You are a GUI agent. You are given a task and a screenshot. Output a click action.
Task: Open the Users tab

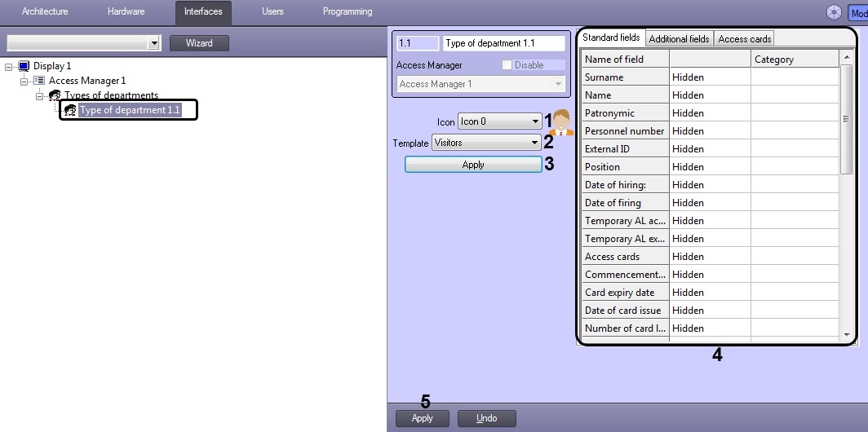coord(272,11)
